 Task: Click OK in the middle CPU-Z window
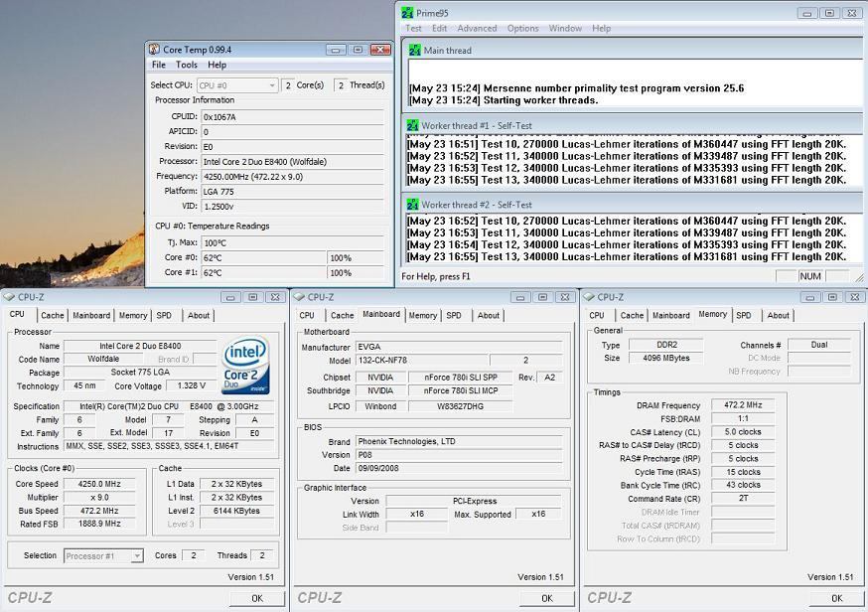pyautogui.click(x=547, y=598)
